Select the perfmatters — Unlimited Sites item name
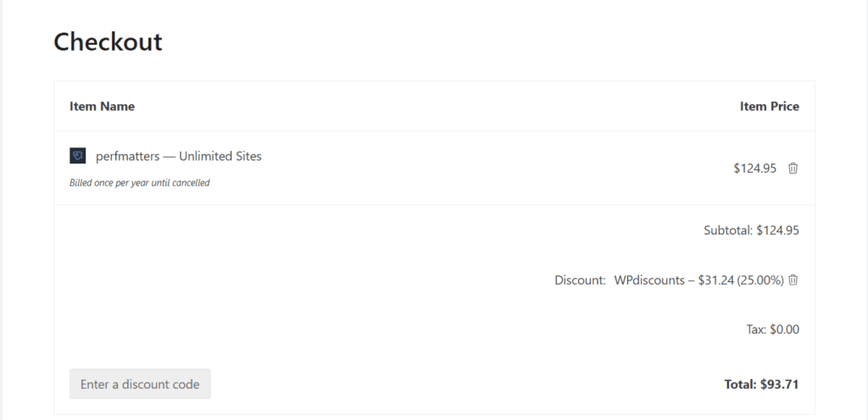The height and width of the screenshot is (420, 868). point(178,157)
